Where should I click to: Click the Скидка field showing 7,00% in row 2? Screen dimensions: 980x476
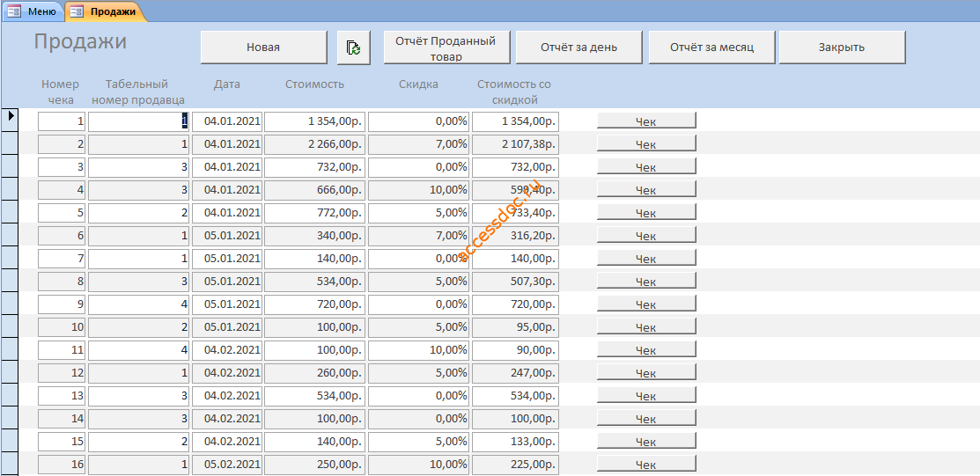[x=419, y=143]
